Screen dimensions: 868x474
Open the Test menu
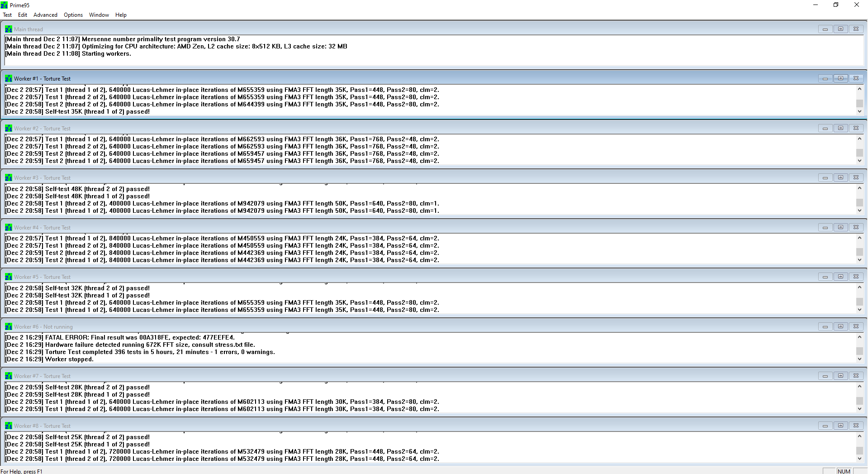[x=7, y=15]
